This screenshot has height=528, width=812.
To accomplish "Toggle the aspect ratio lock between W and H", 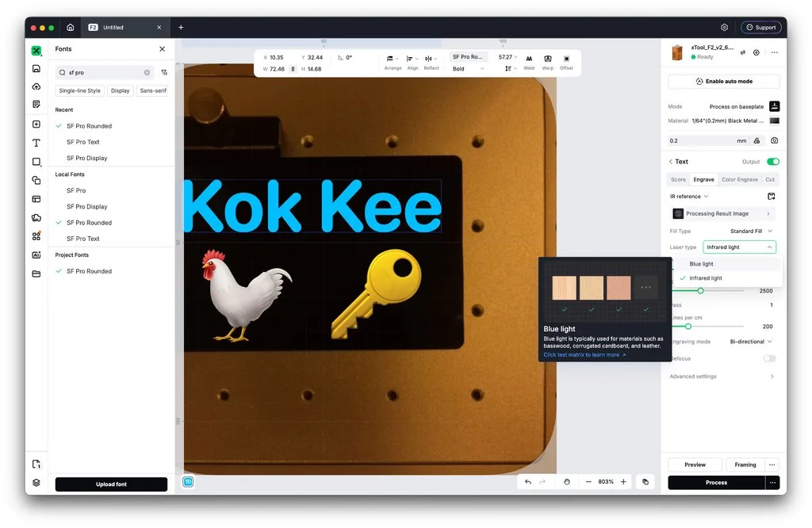I will 293,69.
